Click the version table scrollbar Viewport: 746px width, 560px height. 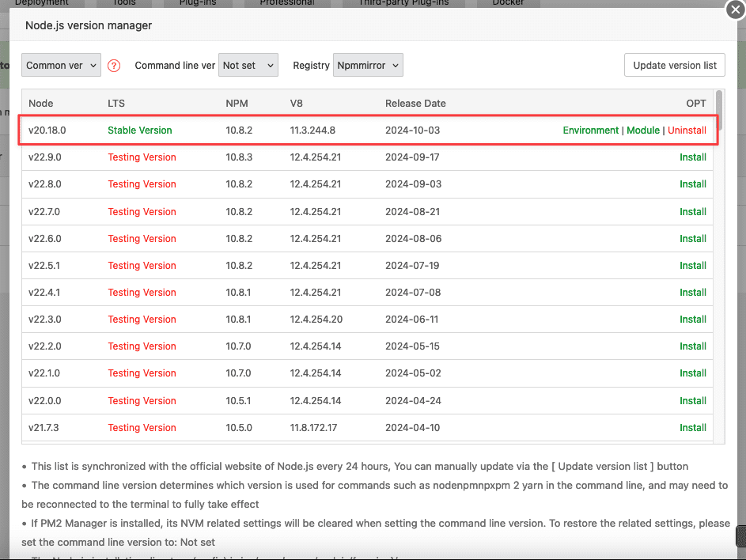(x=719, y=111)
